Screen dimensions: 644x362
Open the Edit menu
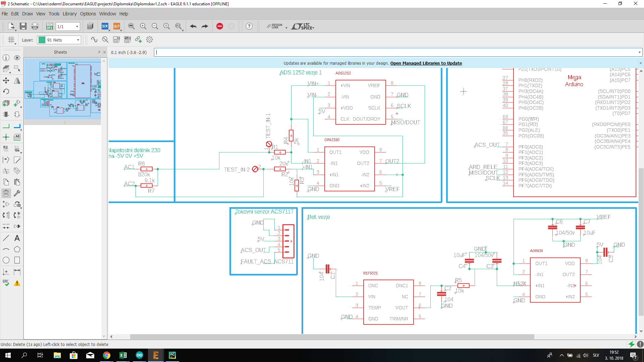(15, 14)
